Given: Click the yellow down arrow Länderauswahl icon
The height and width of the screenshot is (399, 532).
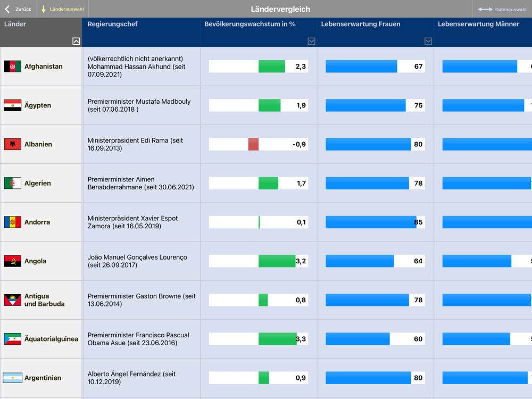Looking at the screenshot, I should pos(44,9).
